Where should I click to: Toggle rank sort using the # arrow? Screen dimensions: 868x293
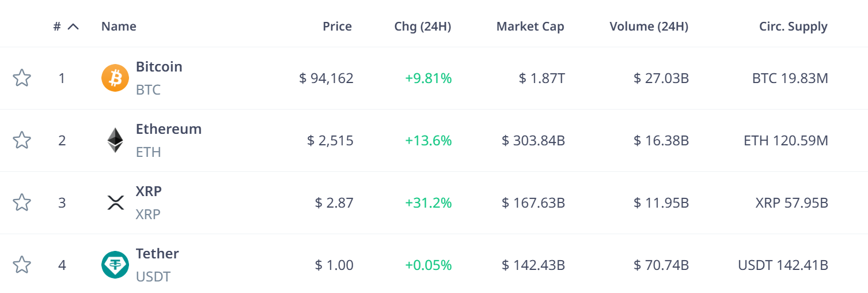73,27
